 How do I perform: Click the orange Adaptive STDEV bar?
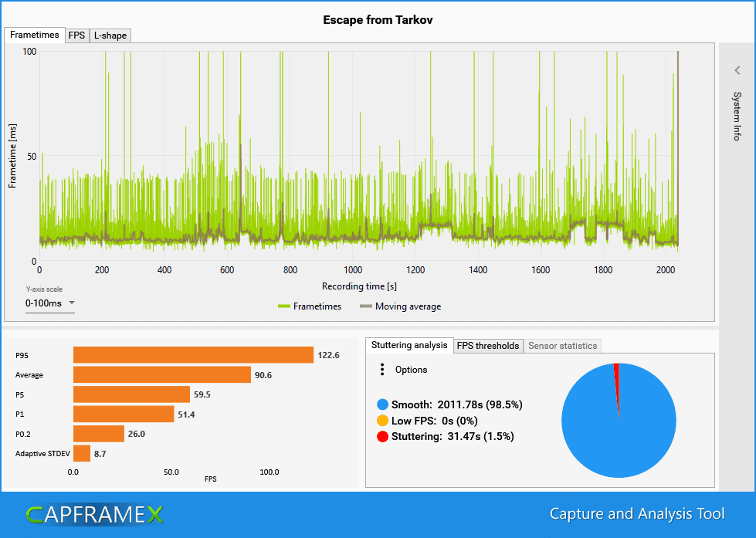82,454
